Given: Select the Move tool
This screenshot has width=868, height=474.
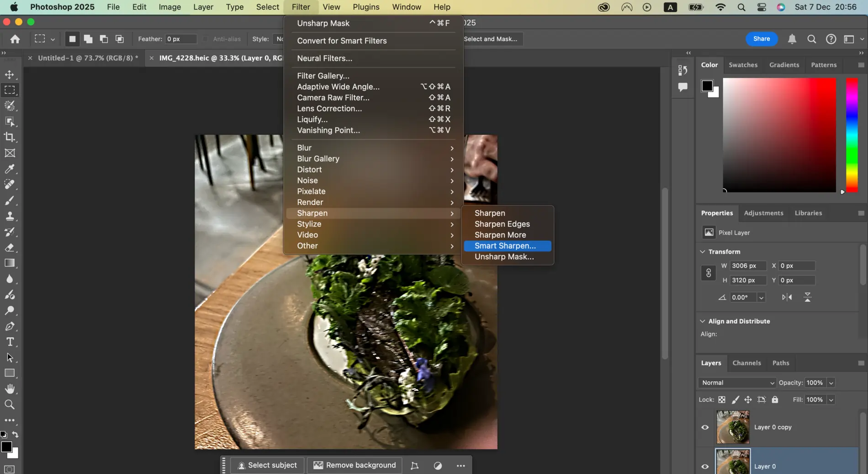Looking at the screenshot, I should pos(10,75).
